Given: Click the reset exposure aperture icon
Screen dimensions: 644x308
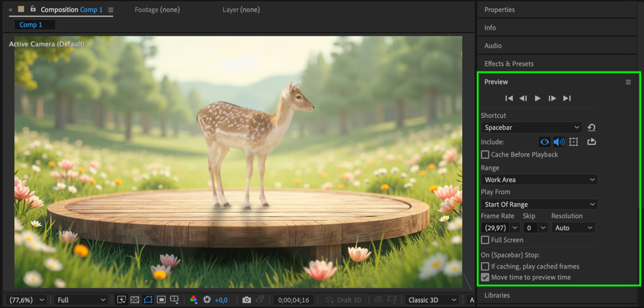Looking at the screenshot, I should (x=207, y=300).
